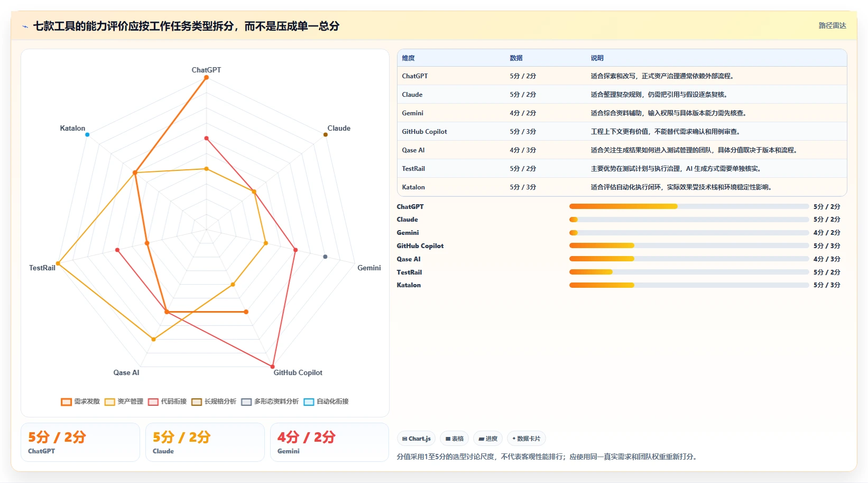Toggle the 自动化衔接 legend series
Image resolution: width=868 pixels, height=483 pixels.
pos(326,402)
